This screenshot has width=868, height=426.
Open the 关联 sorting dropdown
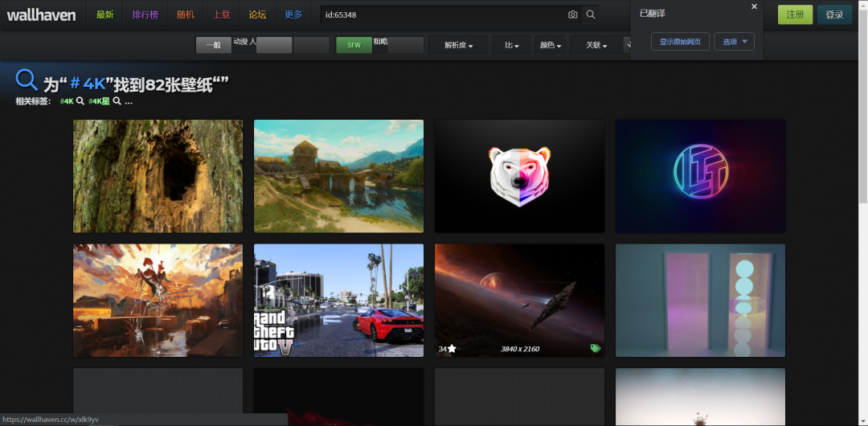click(x=596, y=46)
